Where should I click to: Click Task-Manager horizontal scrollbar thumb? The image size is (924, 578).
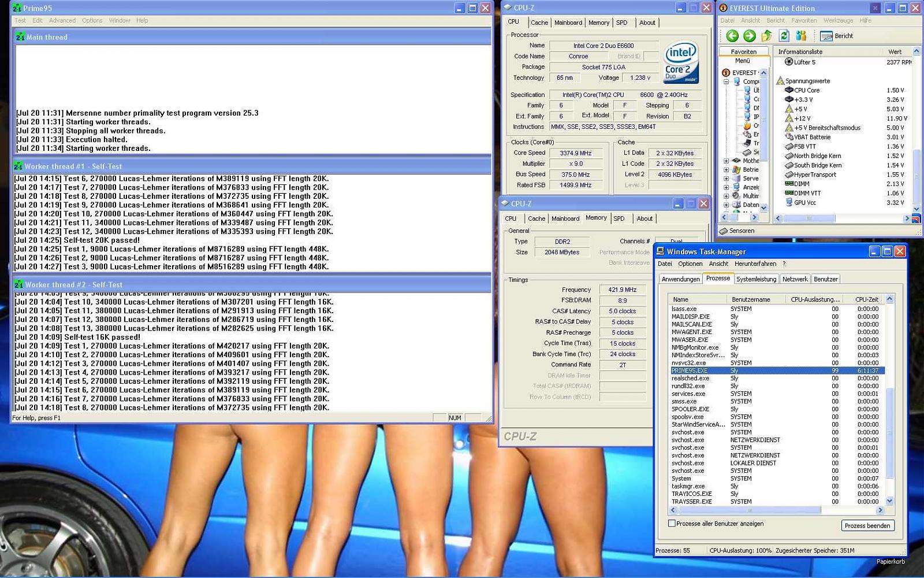pyautogui.click(x=749, y=510)
